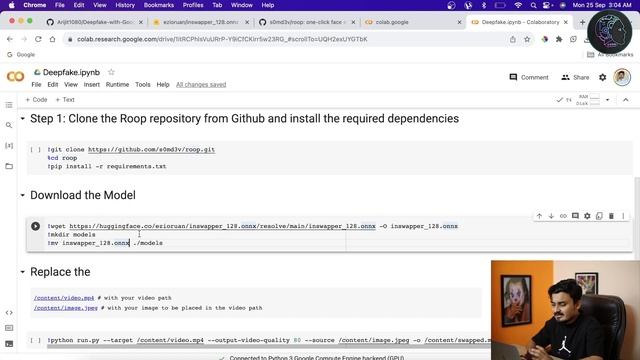Collapse the header with chevron up
The height and width of the screenshot is (360, 640).
pos(625,100)
